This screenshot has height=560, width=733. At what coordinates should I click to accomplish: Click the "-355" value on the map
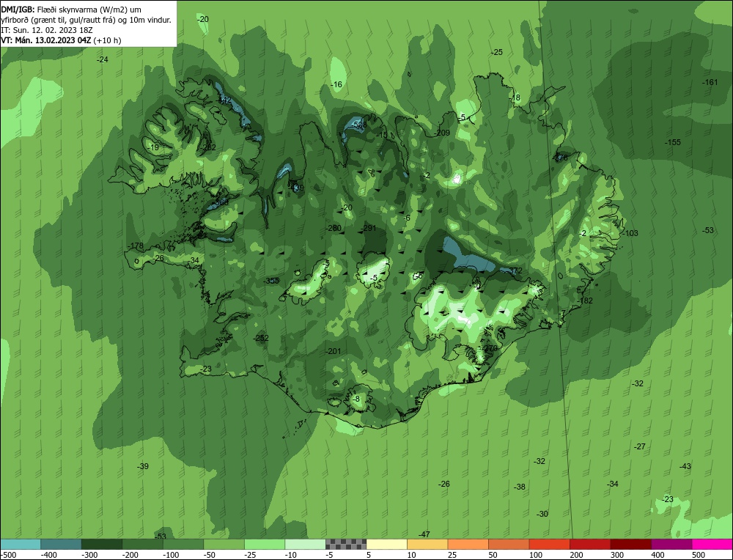271,281
